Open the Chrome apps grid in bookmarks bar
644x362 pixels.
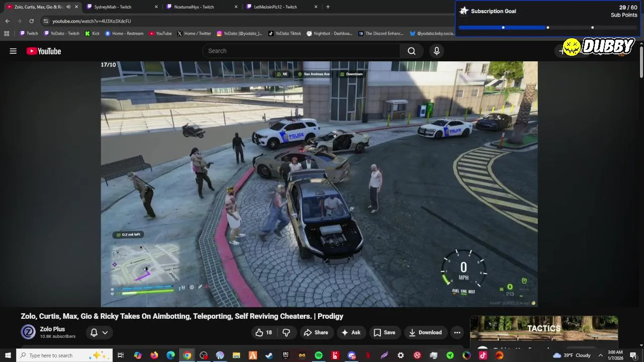[x=7, y=34]
